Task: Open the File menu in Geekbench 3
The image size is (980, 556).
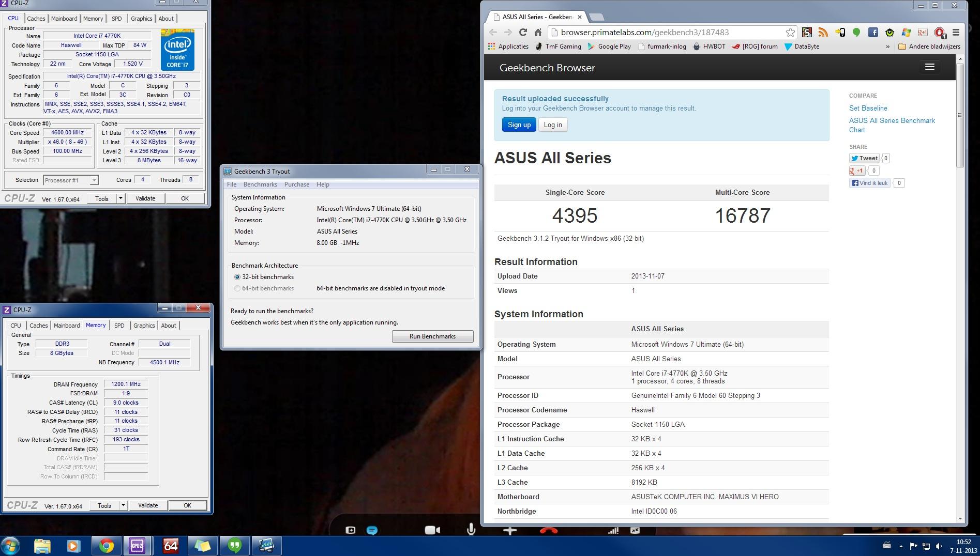Action: point(232,184)
